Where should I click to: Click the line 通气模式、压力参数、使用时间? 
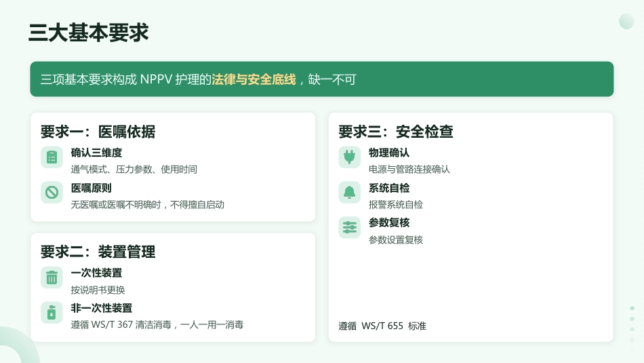(134, 170)
